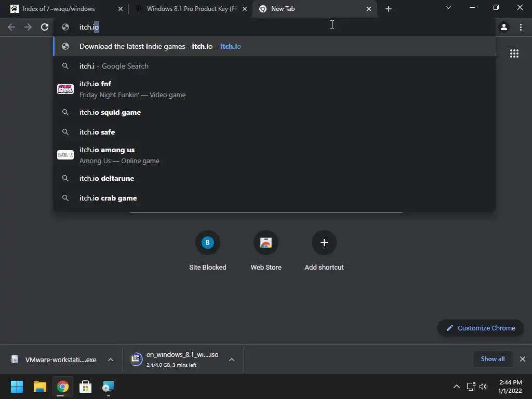Select the itch.io squid game suggestion
Viewport: 532px width, 399px height.
pyautogui.click(x=274, y=112)
